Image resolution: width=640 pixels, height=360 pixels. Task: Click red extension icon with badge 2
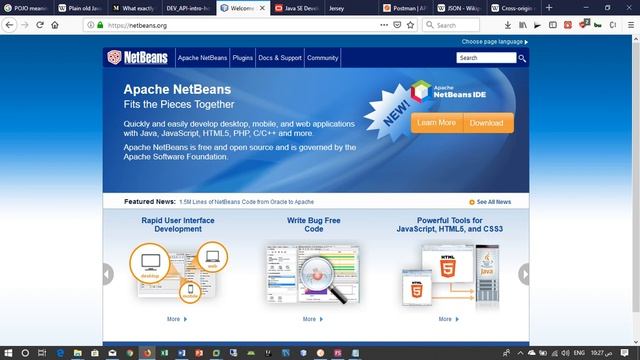click(x=584, y=24)
